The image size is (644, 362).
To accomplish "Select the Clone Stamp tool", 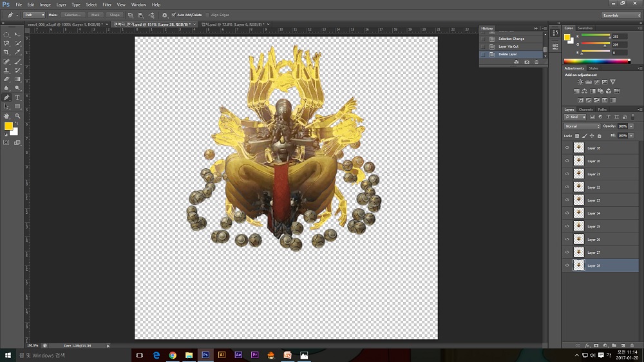I will (6, 71).
